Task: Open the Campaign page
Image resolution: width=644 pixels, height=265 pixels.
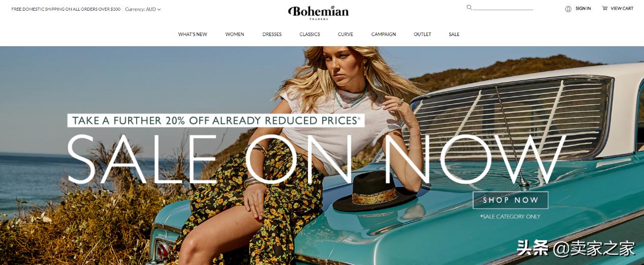Action: (x=384, y=35)
